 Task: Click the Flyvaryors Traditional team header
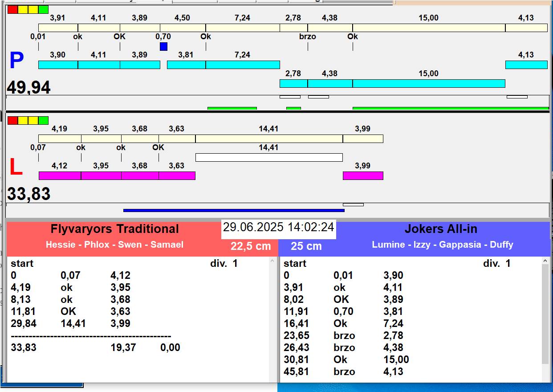click(114, 229)
